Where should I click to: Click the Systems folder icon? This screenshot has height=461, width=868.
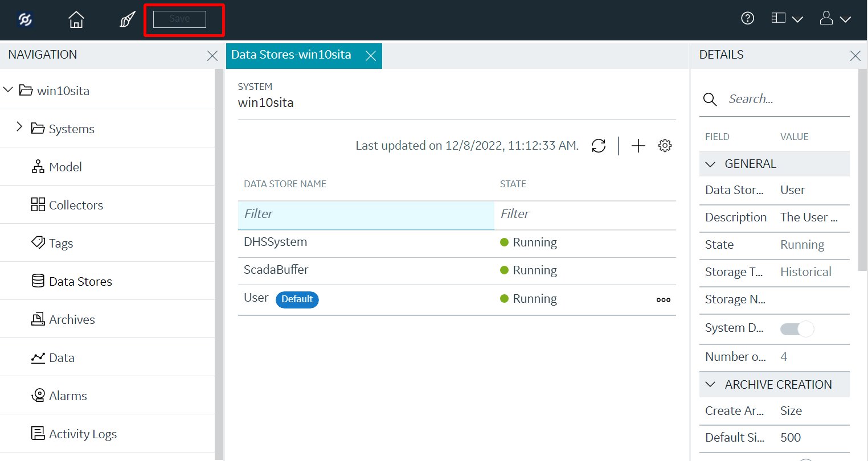[x=38, y=128]
